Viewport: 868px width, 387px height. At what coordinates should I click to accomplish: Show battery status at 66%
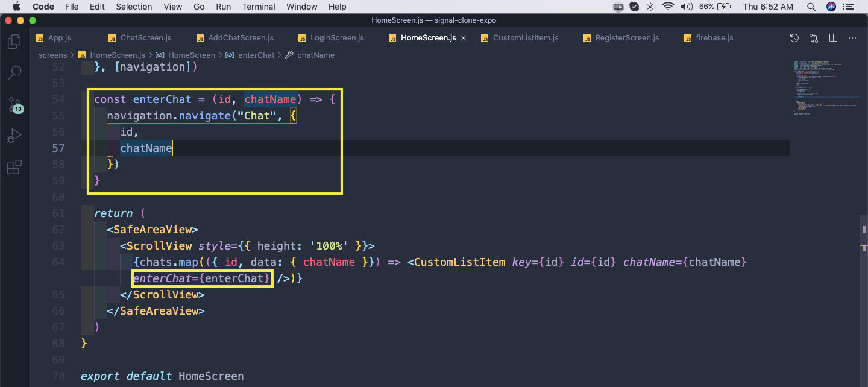point(716,7)
